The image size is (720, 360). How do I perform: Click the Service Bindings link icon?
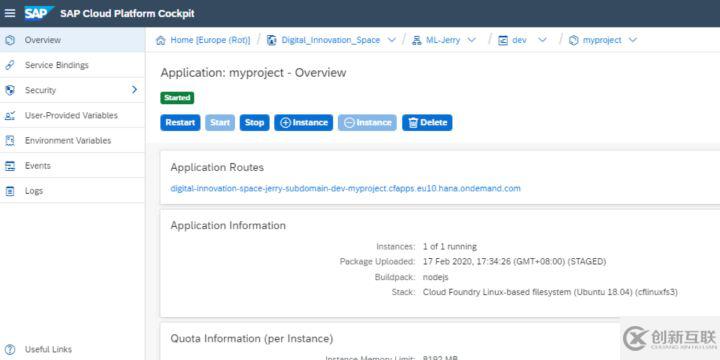pos(10,65)
